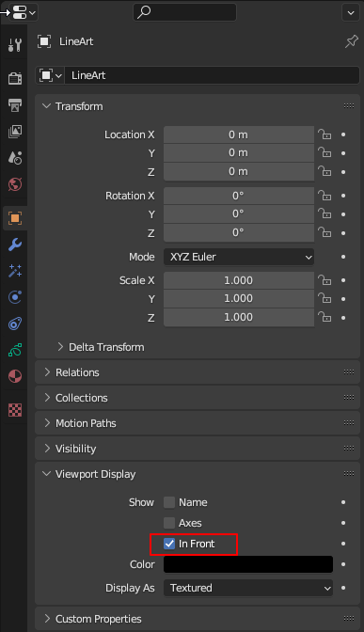
Task: Click the Scale Y field
Action: (239, 299)
